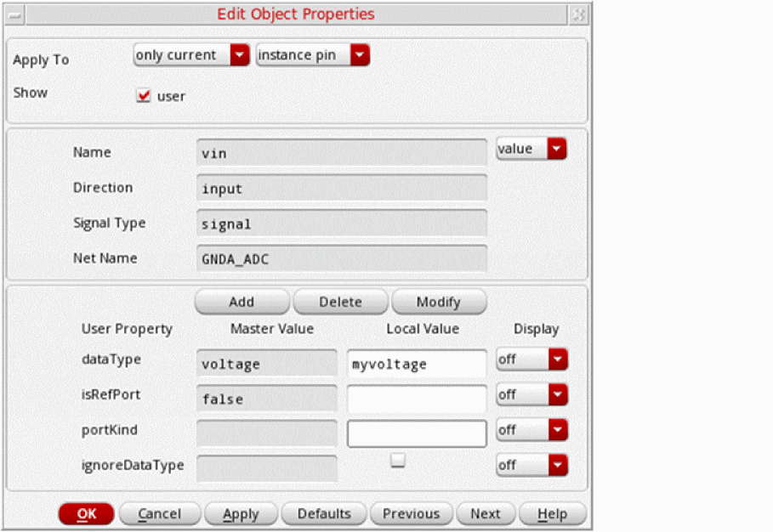
Task: Click the 'Apply To' label
Action: (x=41, y=60)
